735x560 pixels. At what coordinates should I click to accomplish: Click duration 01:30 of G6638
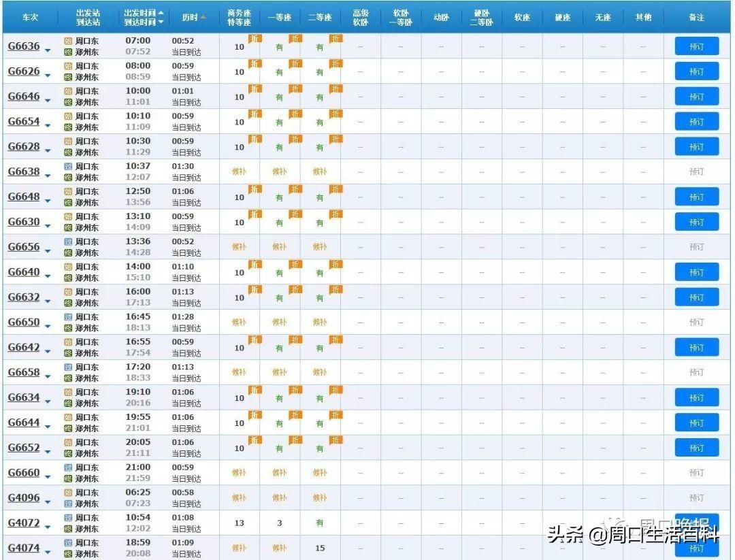tap(183, 166)
